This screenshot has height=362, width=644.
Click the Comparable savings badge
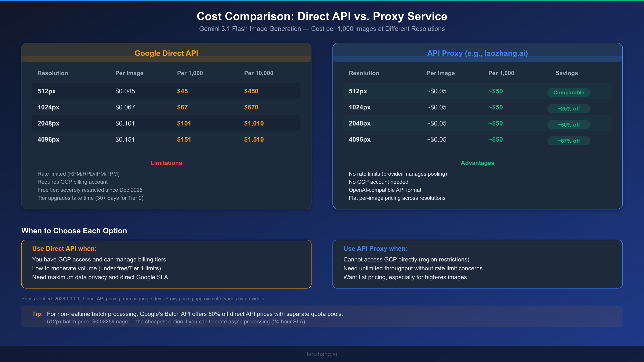click(568, 92)
